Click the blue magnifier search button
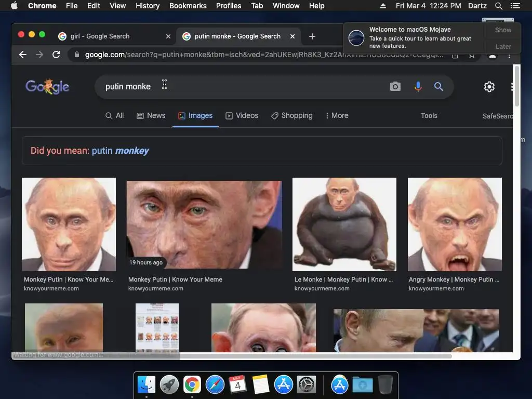 tap(438, 87)
